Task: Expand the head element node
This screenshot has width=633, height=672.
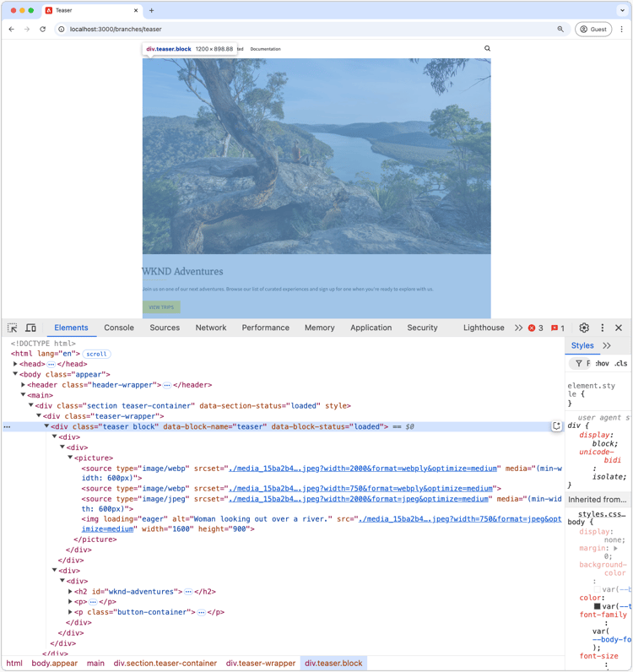Action: point(15,364)
